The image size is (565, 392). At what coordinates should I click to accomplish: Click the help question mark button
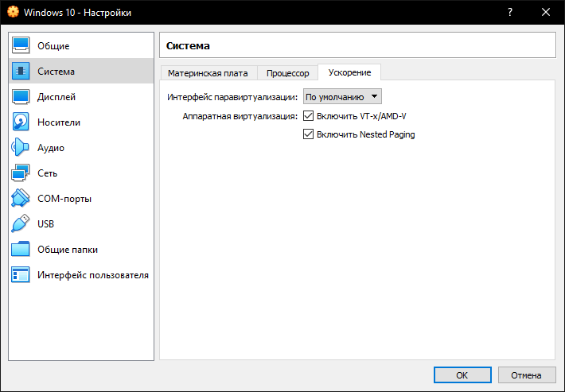[x=510, y=12]
